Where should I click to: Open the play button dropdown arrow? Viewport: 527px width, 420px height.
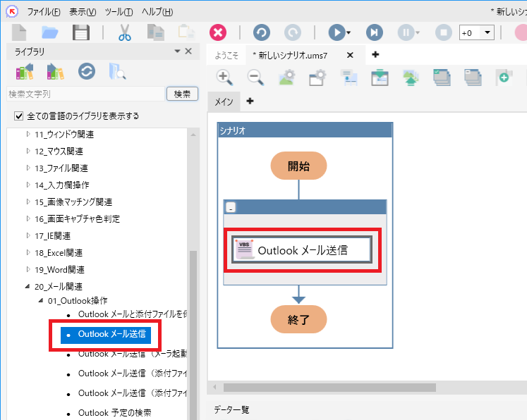(x=349, y=32)
